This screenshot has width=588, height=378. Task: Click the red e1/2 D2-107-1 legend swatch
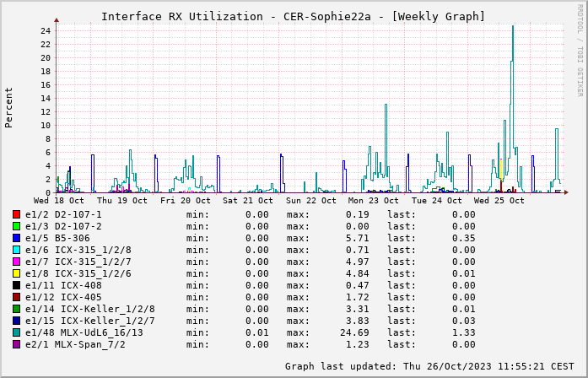(17, 214)
